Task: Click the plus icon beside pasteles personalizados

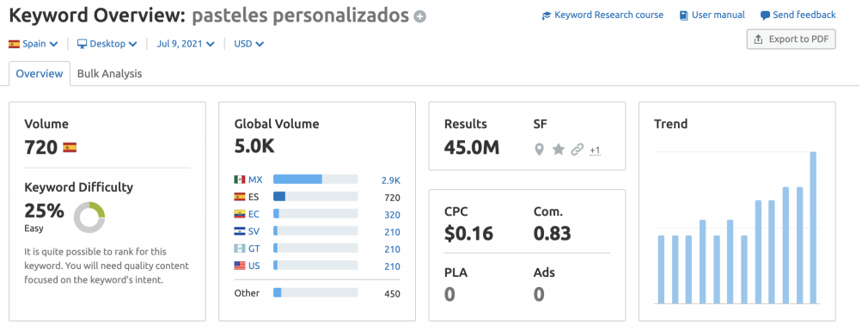Action: point(420,16)
